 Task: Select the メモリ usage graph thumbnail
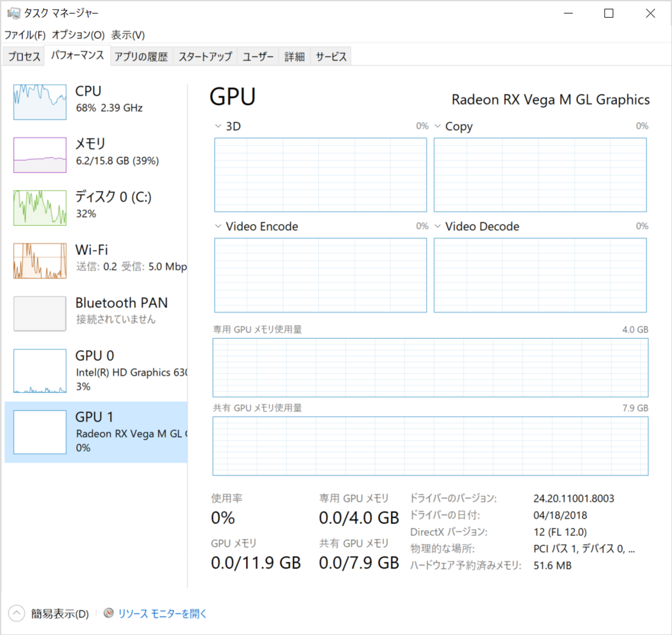[x=40, y=155]
